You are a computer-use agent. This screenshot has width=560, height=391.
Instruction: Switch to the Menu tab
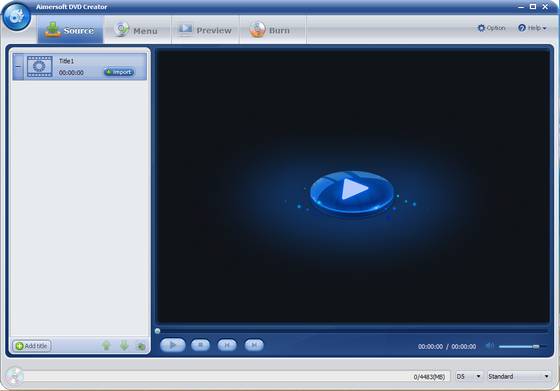(x=137, y=30)
